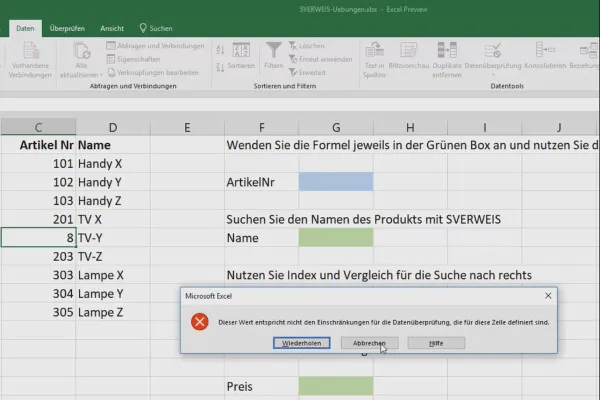Click the cell 'Handy Z'
This screenshot has width=600, height=400.
(x=113, y=201)
